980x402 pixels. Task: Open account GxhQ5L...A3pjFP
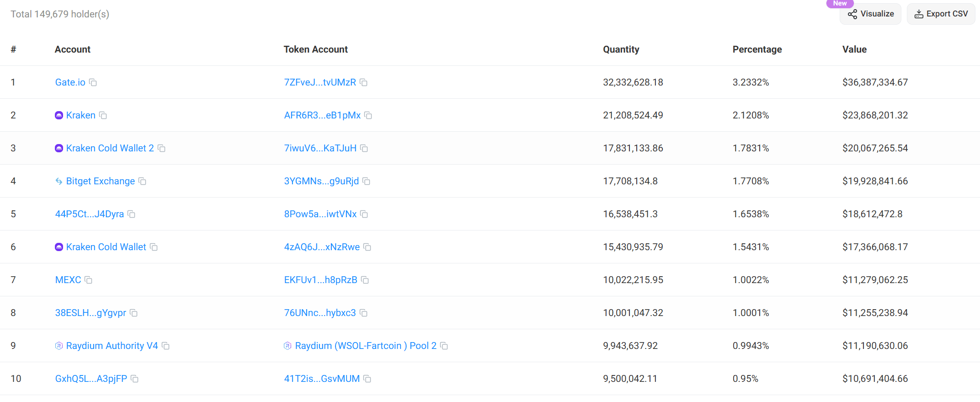[x=91, y=379]
